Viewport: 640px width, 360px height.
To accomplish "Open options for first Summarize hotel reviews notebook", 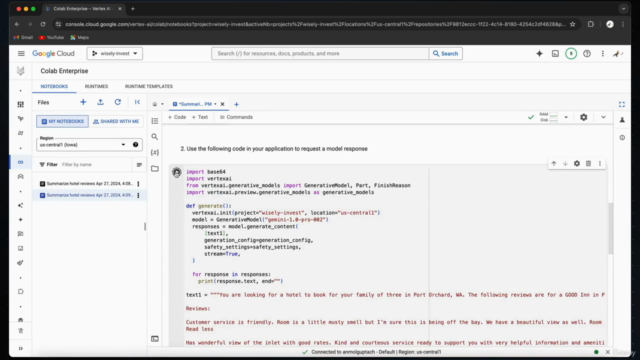I will [x=138, y=184].
